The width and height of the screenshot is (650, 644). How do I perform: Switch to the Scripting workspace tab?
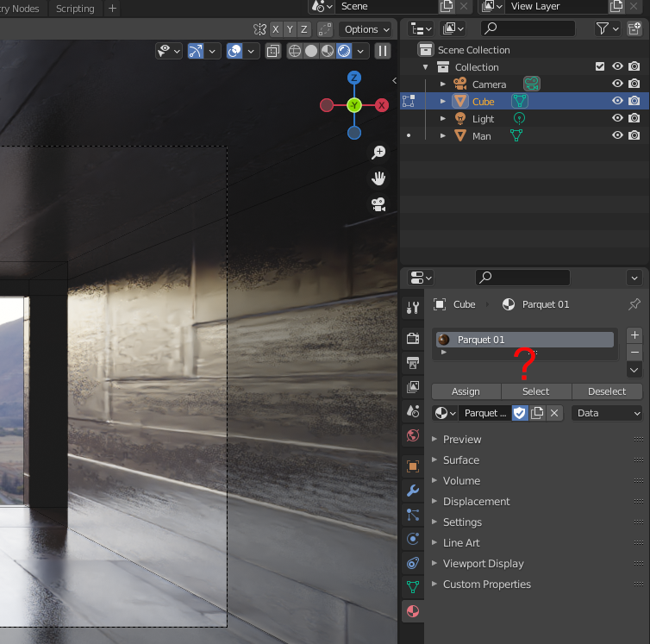[x=75, y=9]
